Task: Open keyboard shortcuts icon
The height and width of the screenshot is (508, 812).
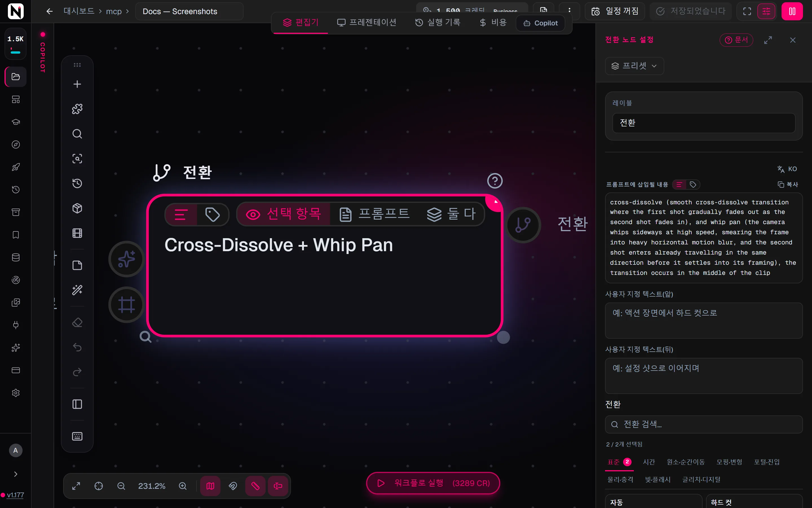Action: (77, 436)
